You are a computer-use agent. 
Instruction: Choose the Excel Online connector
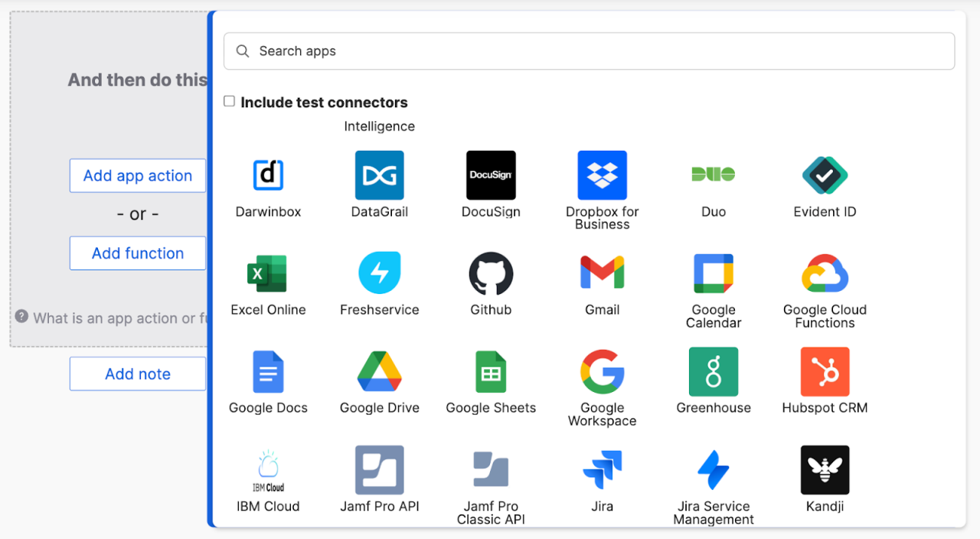point(268,273)
